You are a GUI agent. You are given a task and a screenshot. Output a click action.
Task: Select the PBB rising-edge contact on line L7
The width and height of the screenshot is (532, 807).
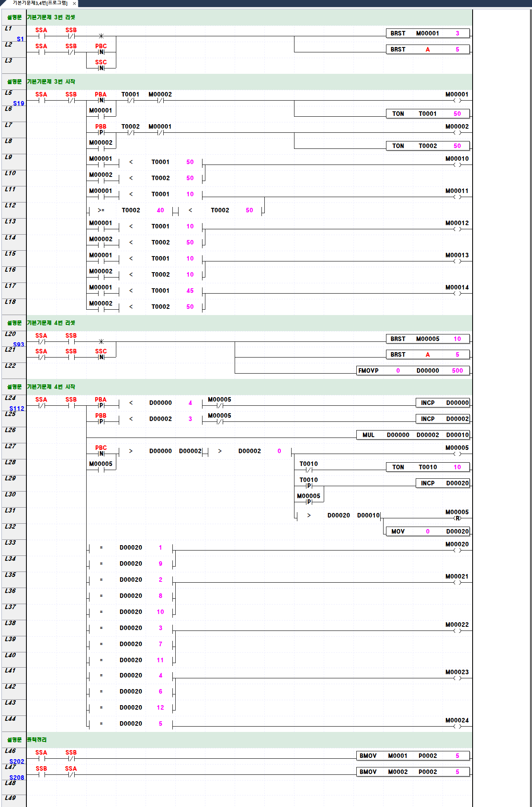(x=101, y=132)
